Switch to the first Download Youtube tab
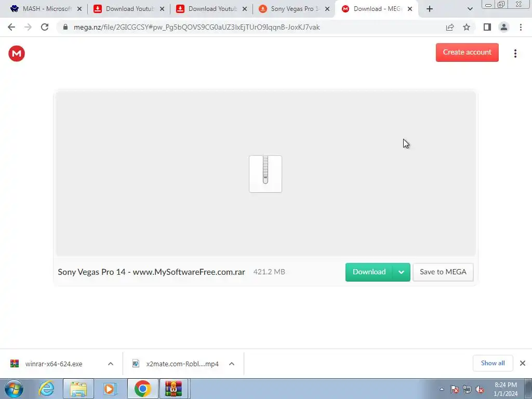The image size is (532, 399). (129, 9)
